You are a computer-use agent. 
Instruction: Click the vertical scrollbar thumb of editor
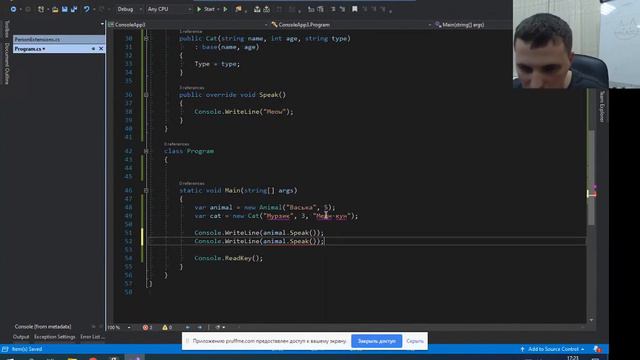(x=591, y=178)
